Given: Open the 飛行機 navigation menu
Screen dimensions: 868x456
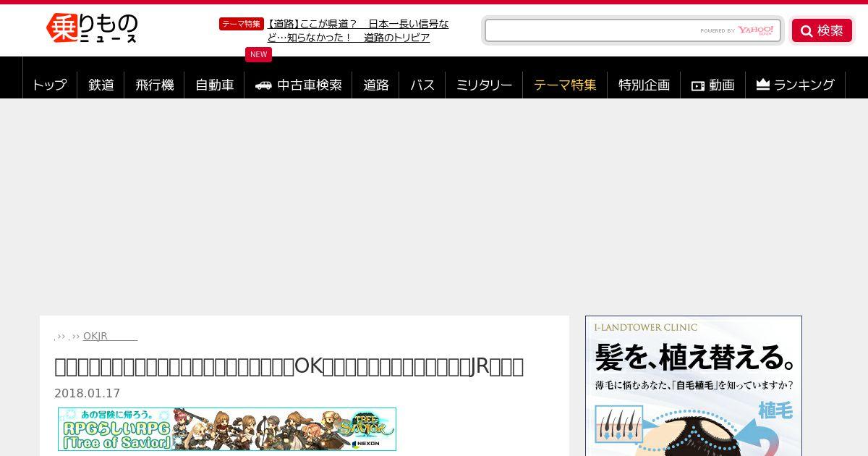Looking at the screenshot, I should (155, 85).
